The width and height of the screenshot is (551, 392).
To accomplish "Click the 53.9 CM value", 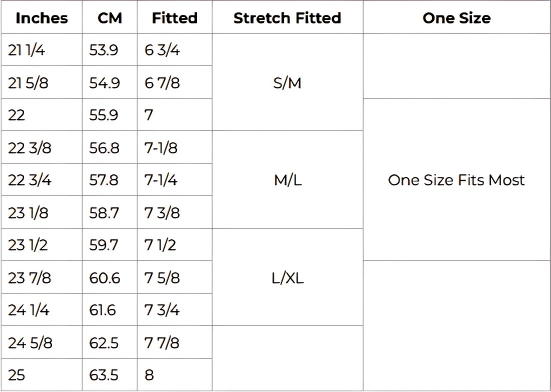I will click(x=110, y=50).
